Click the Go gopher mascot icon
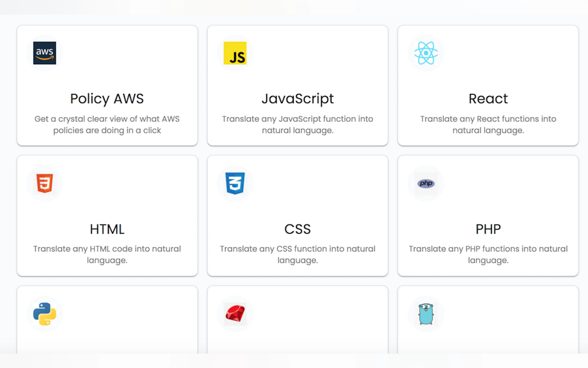 tap(426, 314)
